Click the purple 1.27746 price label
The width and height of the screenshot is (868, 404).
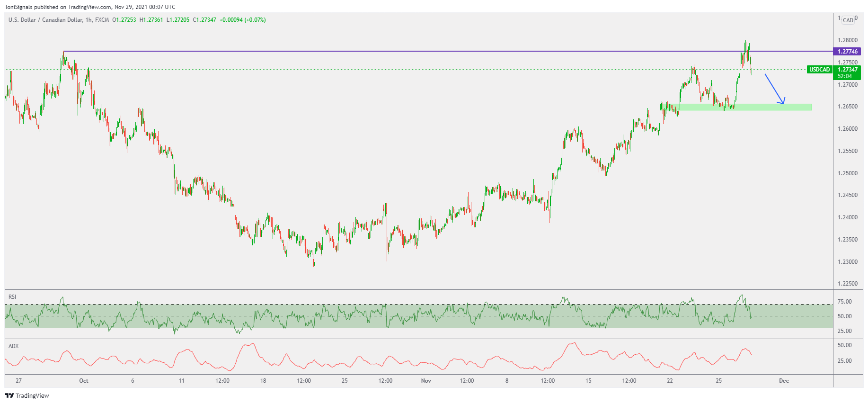coord(847,52)
